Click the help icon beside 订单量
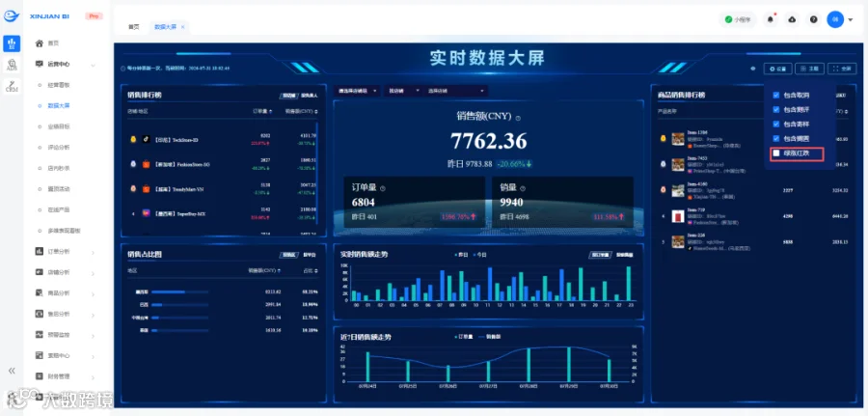 point(383,188)
